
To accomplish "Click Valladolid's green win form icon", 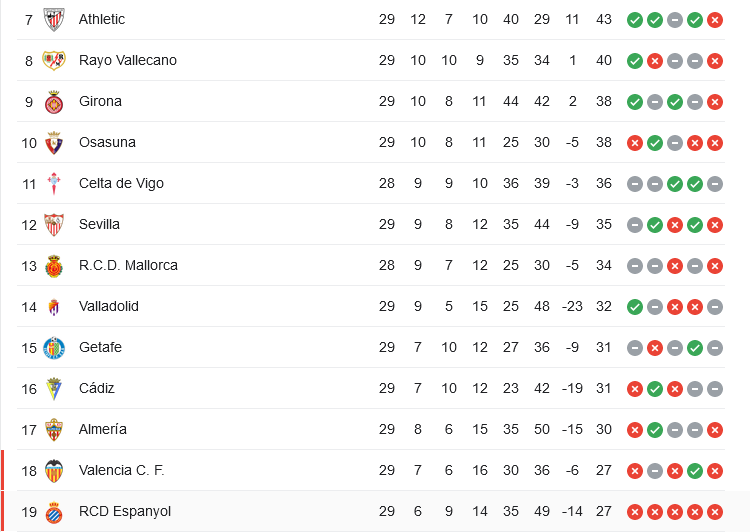I will [635, 307].
